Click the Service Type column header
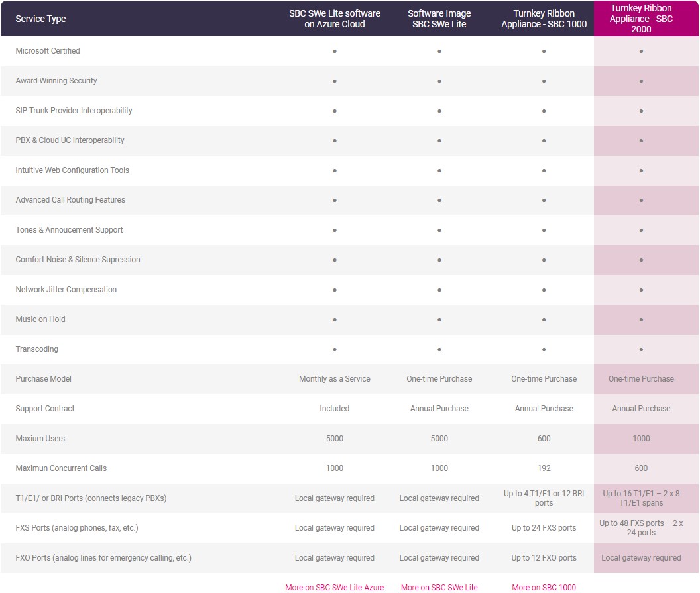 [40, 19]
